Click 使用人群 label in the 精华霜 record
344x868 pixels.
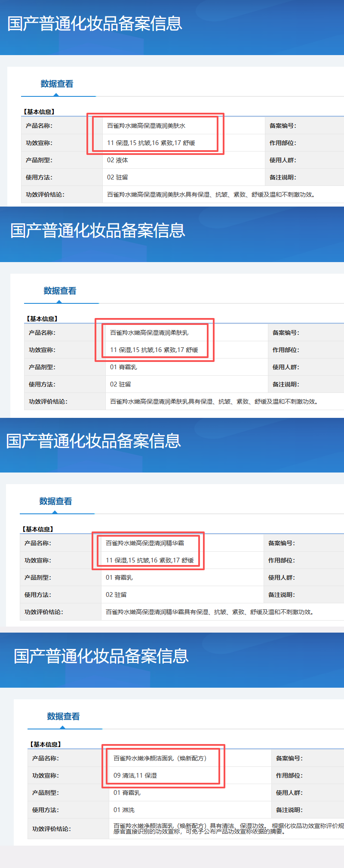click(x=282, y=578)
